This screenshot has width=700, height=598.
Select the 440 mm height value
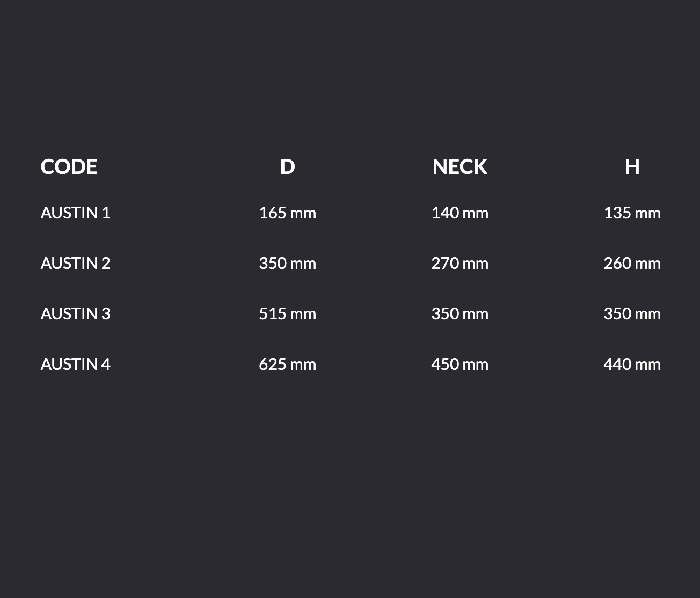[632, 364]
